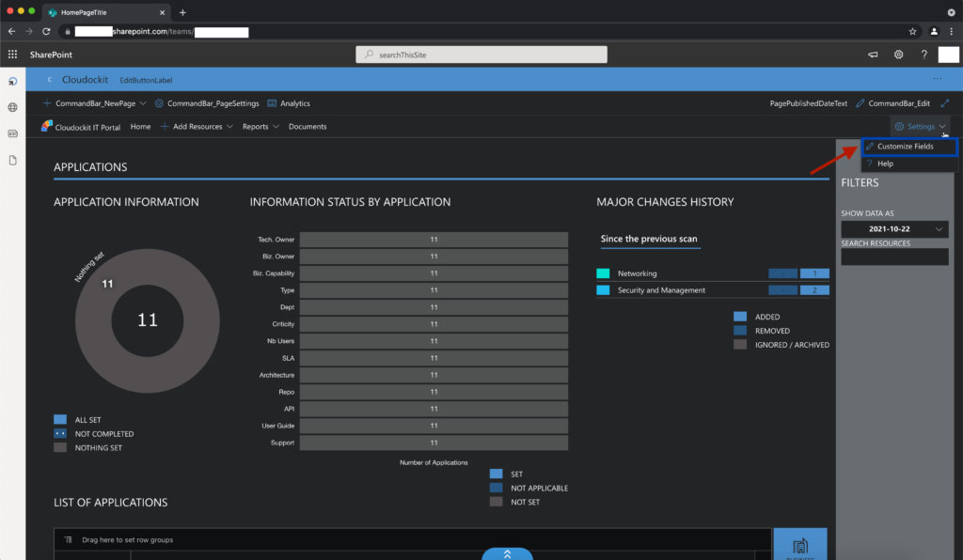Go back in browser history

click(11, 31)
